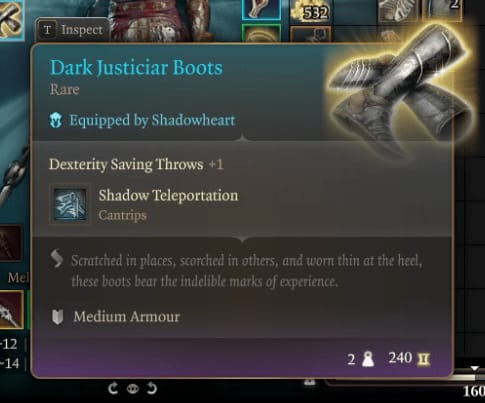Click the rotate left arrow icon
Screen dimensions: 485x403
113,388
